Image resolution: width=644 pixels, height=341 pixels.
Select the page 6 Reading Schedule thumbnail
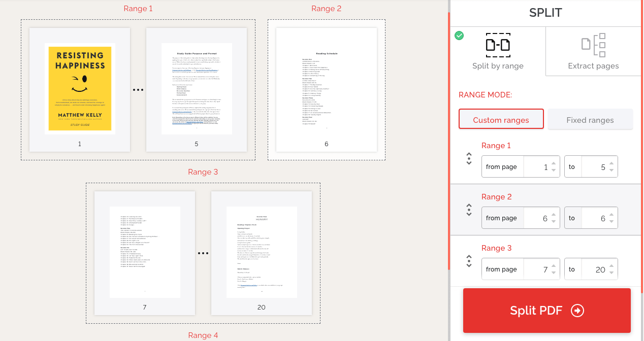326,89
